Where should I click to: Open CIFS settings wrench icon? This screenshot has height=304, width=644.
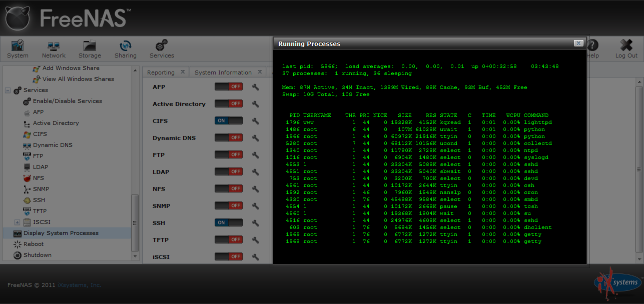[x=255, y=121]
